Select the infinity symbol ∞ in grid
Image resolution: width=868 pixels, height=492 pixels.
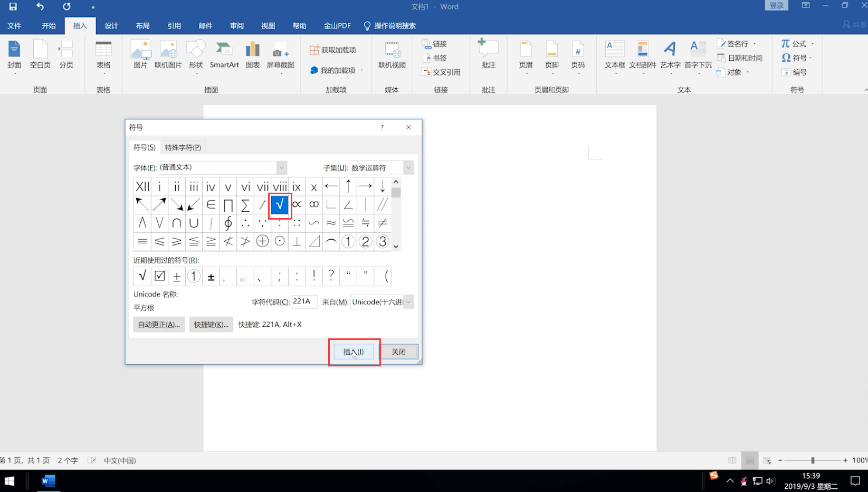point(314,204)
